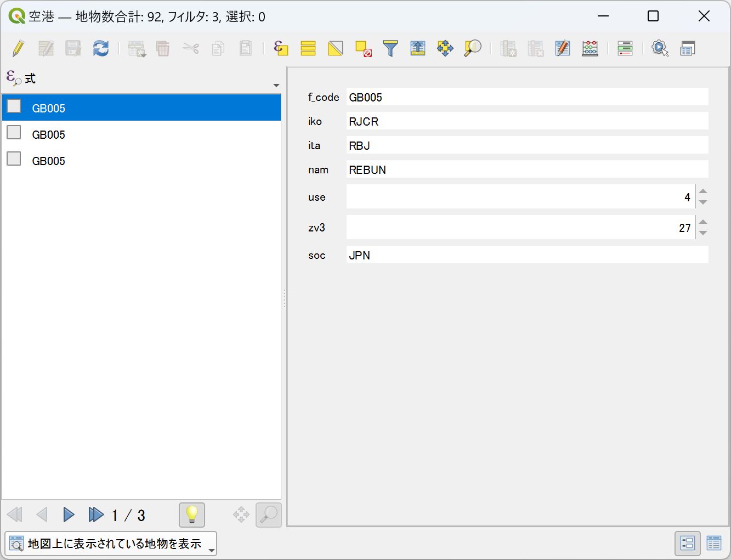The height and width of the screenshot is (560, 731).
Task: Go to next feature with play arrow
Action: pos(69,514)
